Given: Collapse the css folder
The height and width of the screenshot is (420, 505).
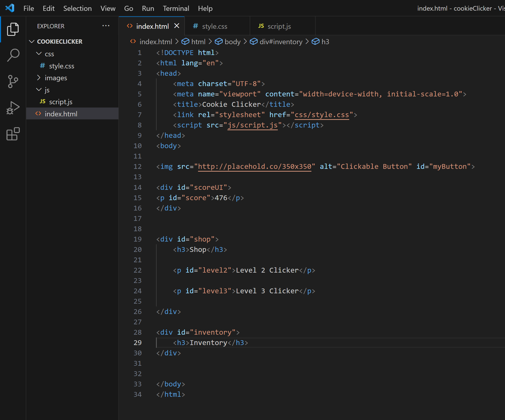Looking at the screenshot, I should [x=39, y=54].
